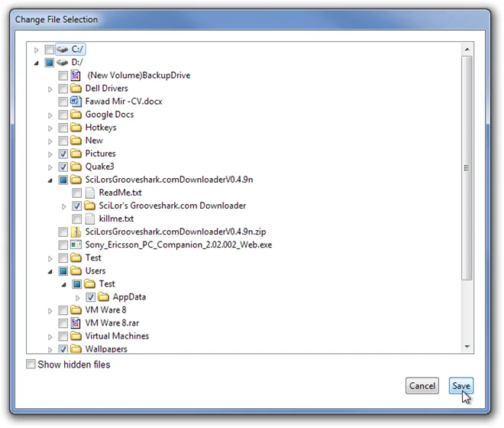Click the C:/ drive icon
This screenshot has width=504, height=428.
[63, 49]
